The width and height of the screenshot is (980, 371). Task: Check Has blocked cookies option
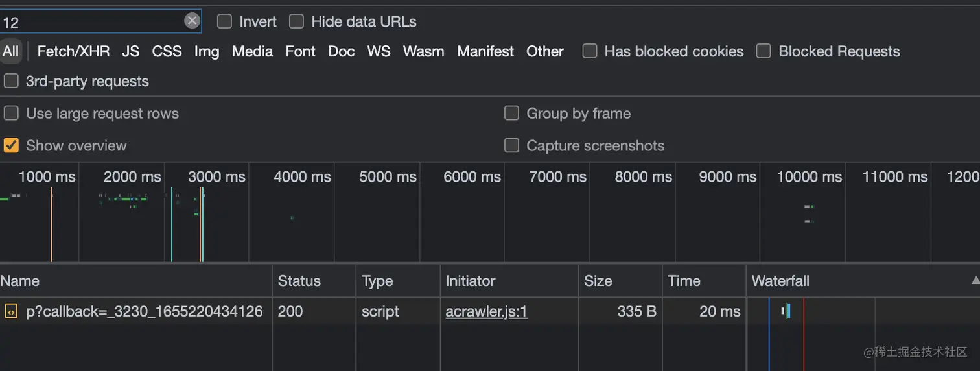(590, 51)
